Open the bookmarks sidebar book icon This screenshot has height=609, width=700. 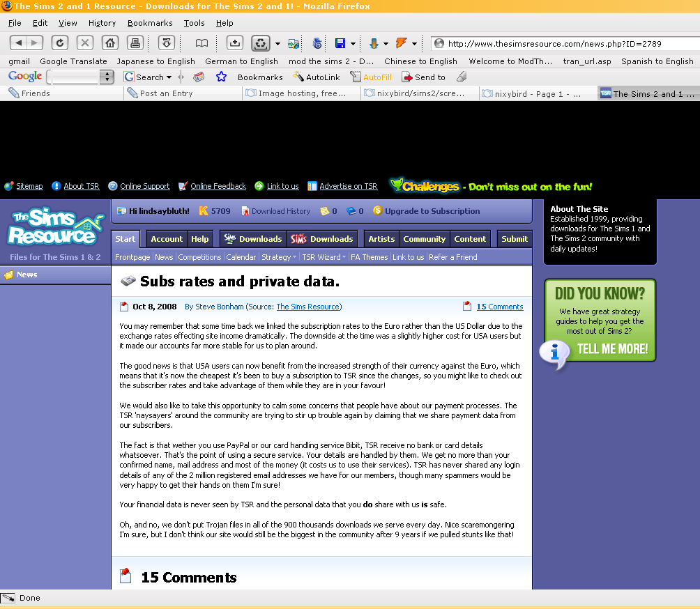coord(201,43)
